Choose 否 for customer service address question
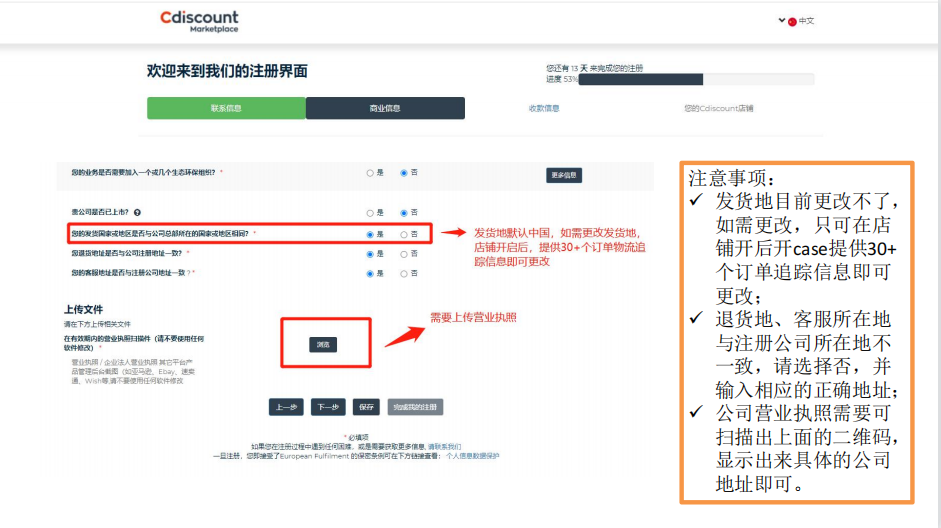The image size is (941, 528). (x=404, y=273)
